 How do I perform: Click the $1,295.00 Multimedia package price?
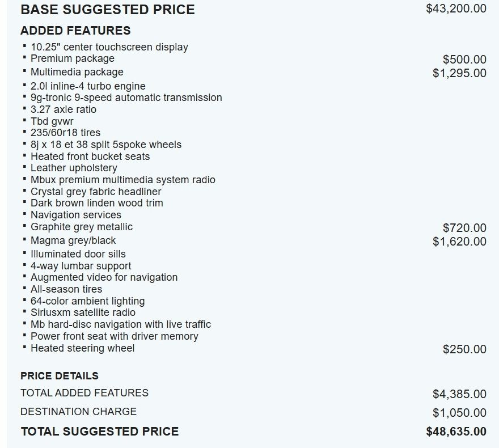pyautogui.click(x=459, y=73)
